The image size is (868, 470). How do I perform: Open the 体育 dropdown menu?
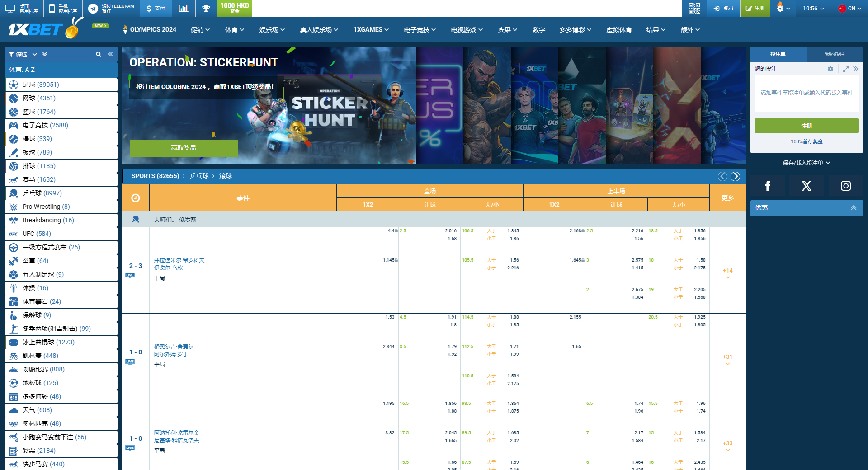(235, 30)
